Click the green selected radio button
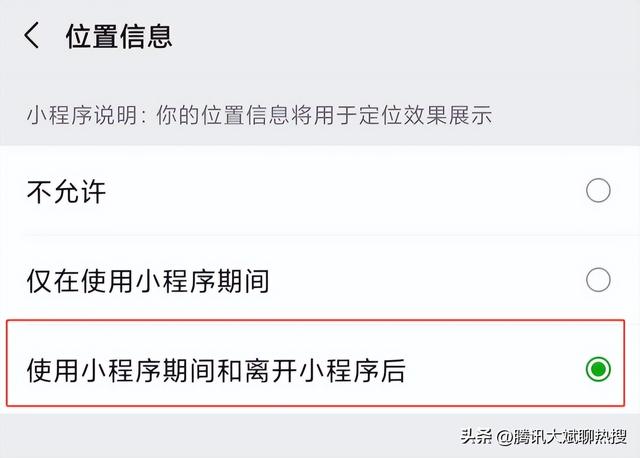Image resolution: width=640 pixels, height=458 pixels. click(x=598, y=370)
